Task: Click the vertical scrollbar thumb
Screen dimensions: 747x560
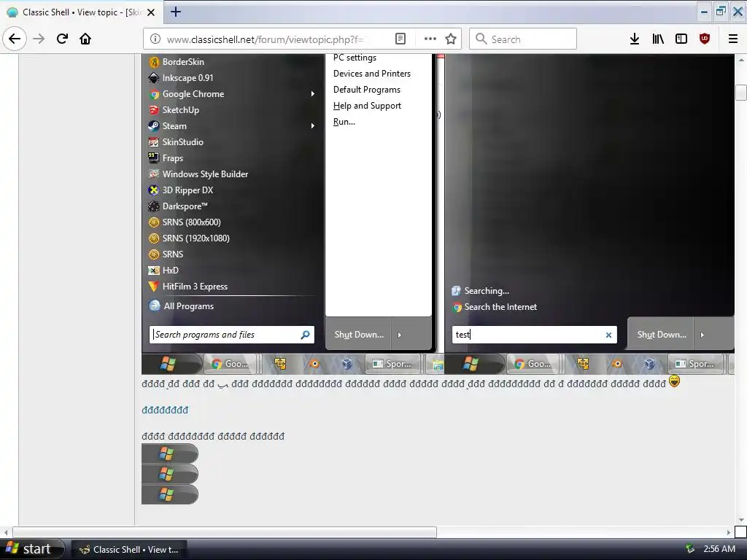Action: [x=741, y=93]
